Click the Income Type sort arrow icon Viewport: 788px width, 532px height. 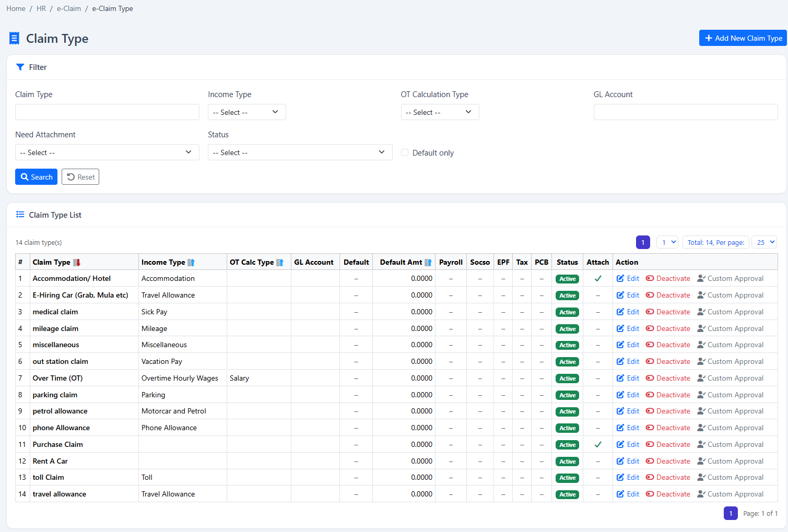pyautogui.click(x=191, y=263)
